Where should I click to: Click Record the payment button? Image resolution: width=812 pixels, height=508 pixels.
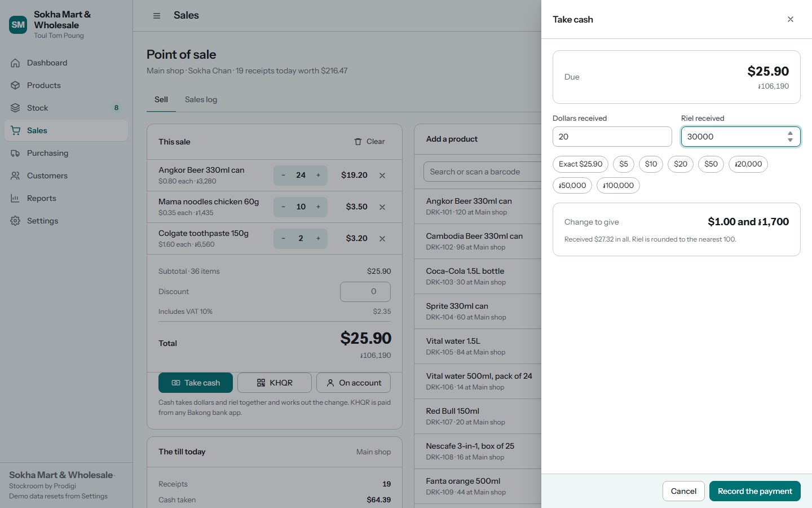pyautogui.click(x=754, y=491)
